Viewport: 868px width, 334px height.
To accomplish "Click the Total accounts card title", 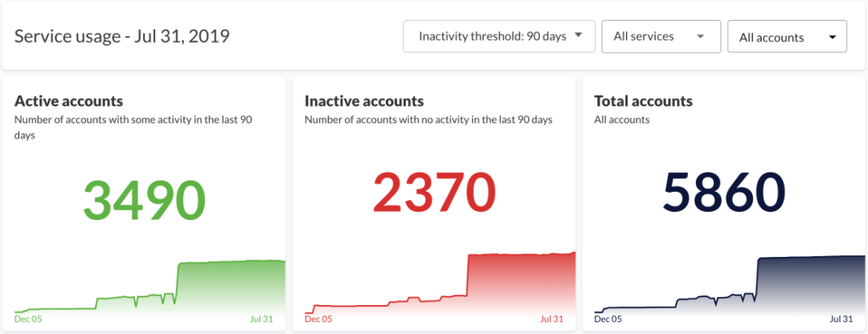I will pyautogui.click(x=643, y=101).
